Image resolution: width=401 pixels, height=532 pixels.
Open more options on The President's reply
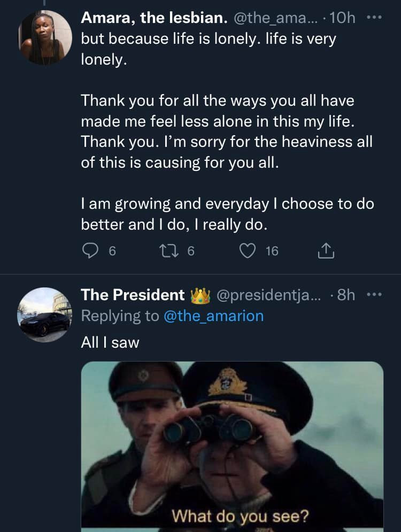[x=376, y=295]
